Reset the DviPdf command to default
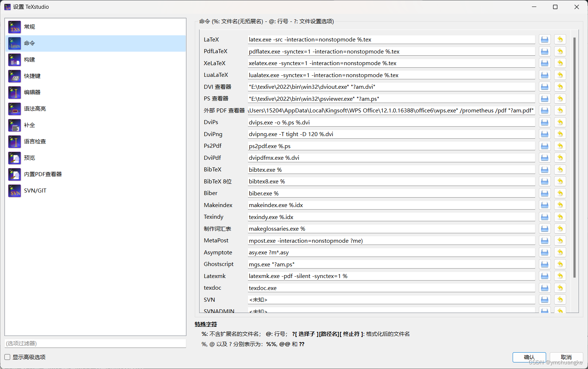588x369 pixels. [560, 158]
